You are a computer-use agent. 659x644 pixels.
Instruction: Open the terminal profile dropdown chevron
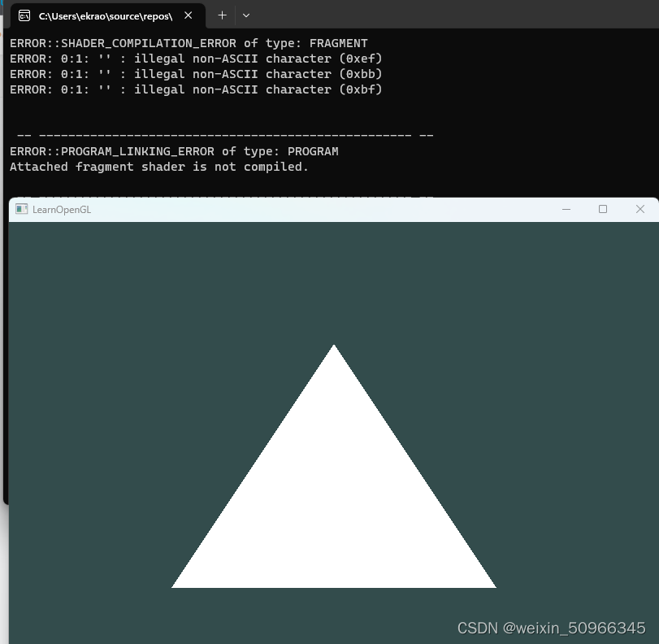point(245,15)
